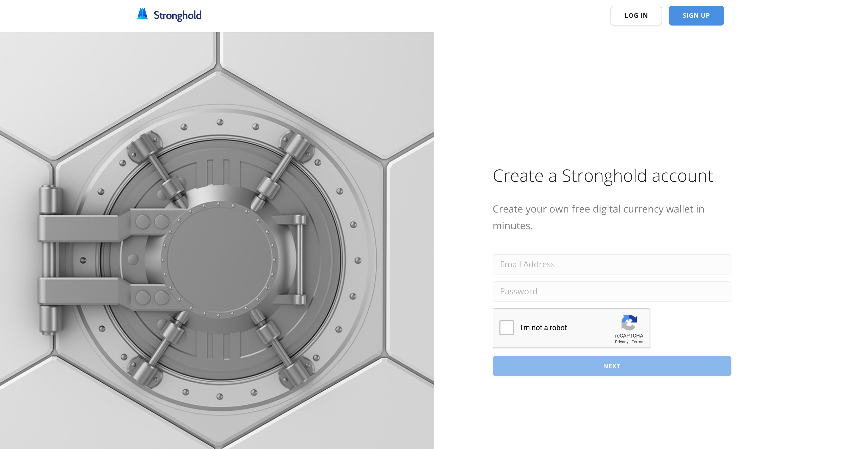This screenshot has height=449, width=868.
Task: Click the Create a Stronghold account heading
Action: pyautogui.click(x=603, y=176)
